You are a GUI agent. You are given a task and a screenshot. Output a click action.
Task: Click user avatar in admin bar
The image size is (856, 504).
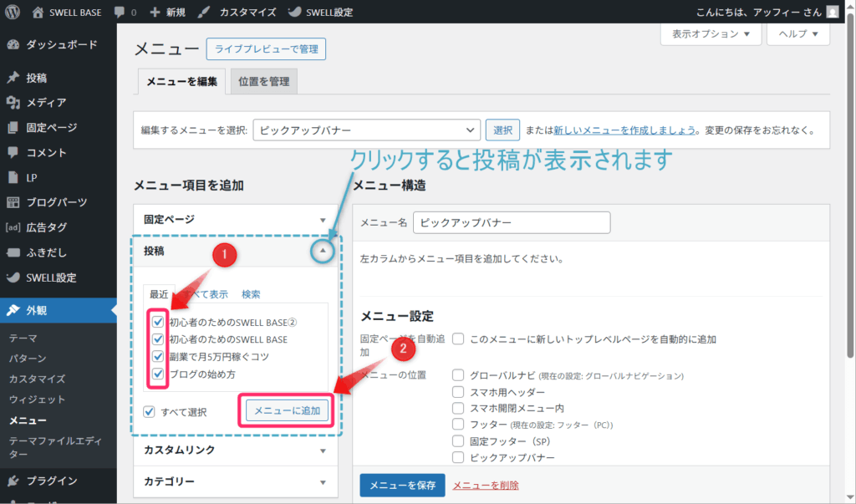click(x=832, y=12)
